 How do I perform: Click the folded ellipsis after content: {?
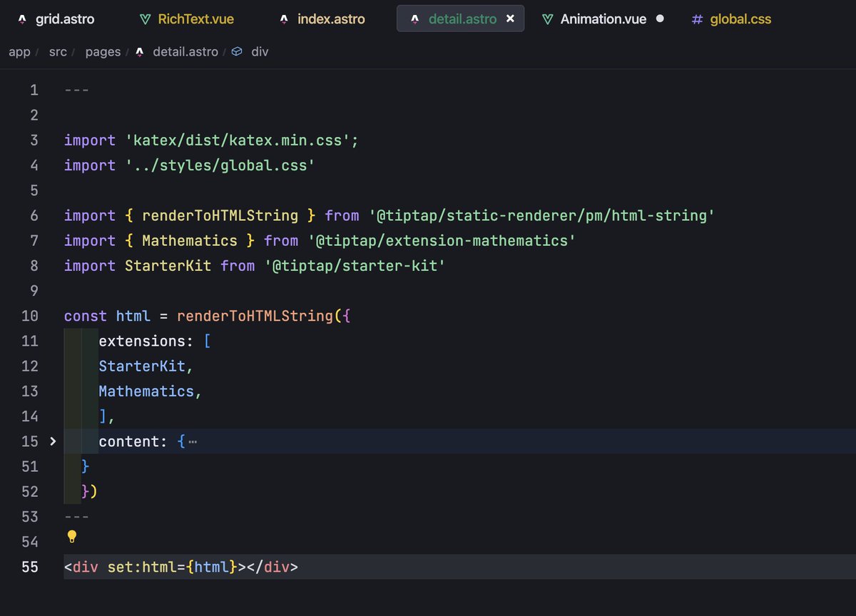(x=193, y=442)
